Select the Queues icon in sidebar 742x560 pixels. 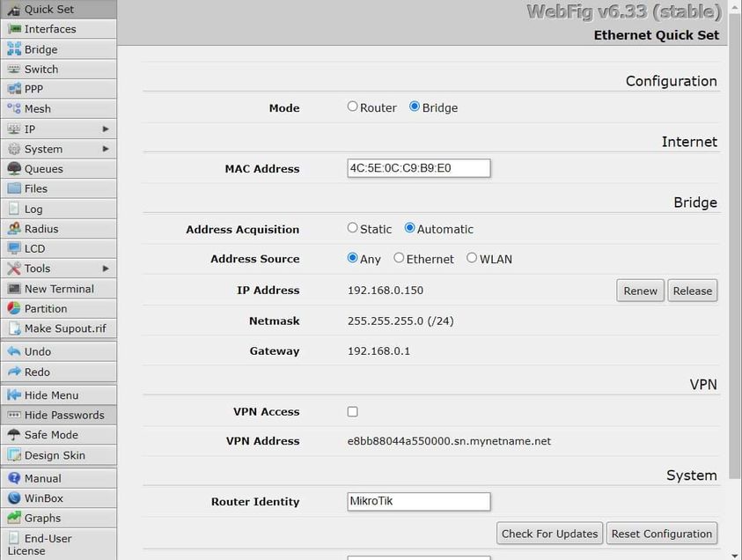14,169
